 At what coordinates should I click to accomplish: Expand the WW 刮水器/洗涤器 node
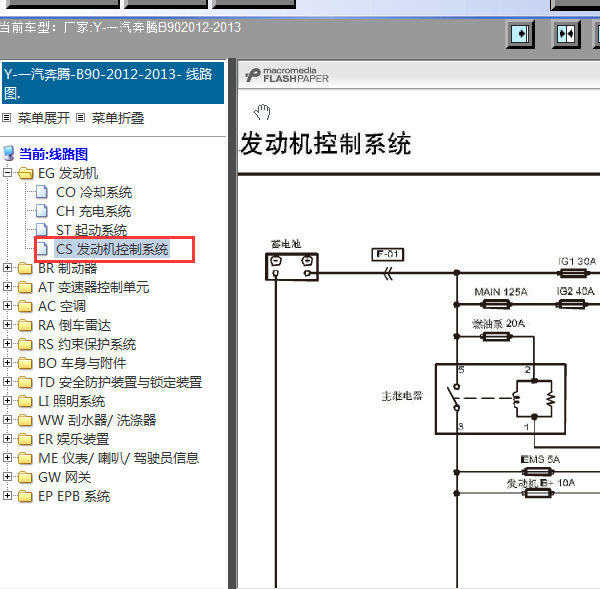pyautogui.click(x=7, y=419)
